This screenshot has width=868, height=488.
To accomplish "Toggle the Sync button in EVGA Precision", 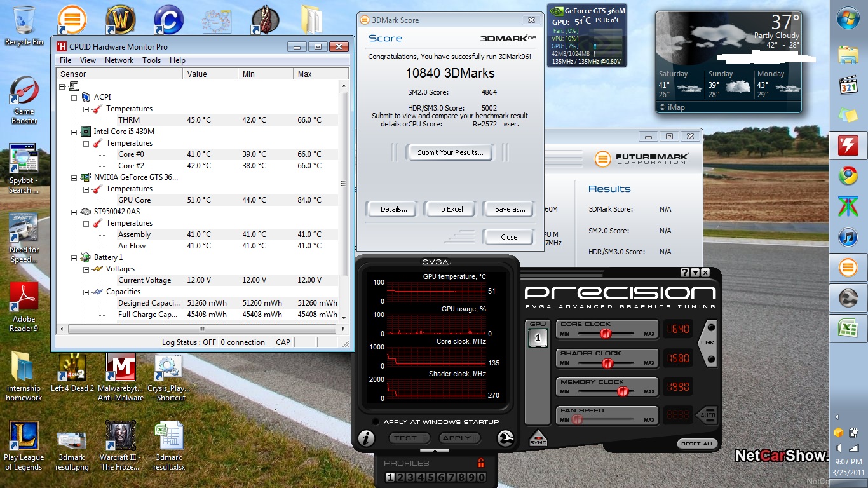I will (538, 438).
